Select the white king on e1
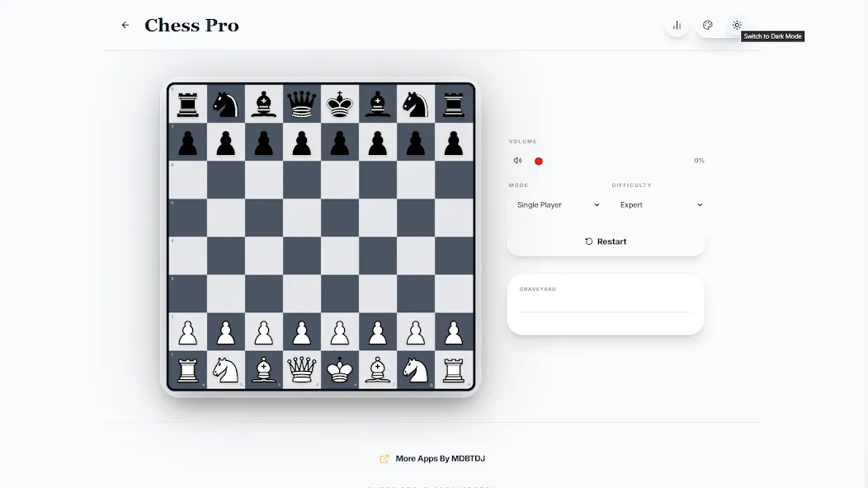 [x=340, y=369]
